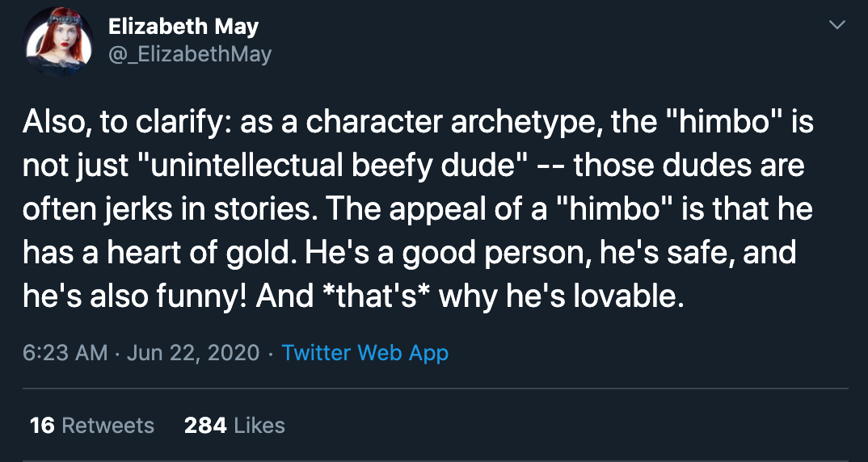
Task: Open the Twitter Web App source link
Action: click(x=364, y=353)
